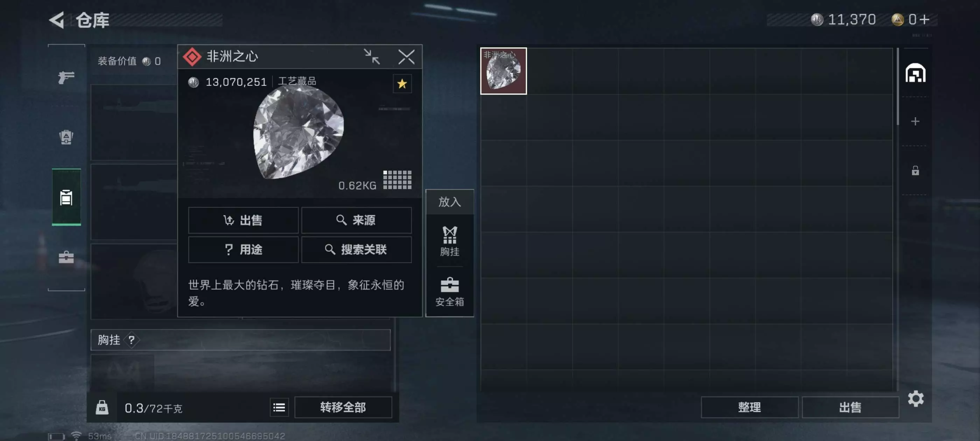Toggle favorite star on 非洲之心
This screenshot has width=980, height=441.
click(402, 84)
